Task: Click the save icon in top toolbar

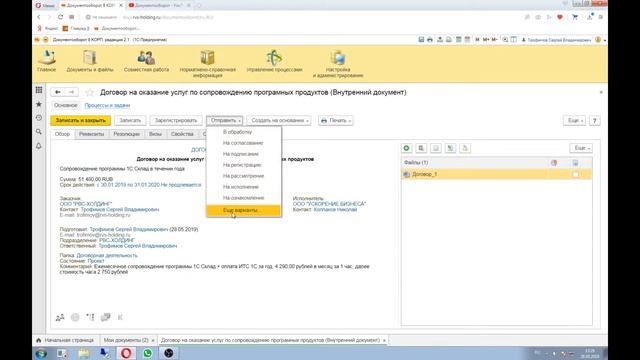Action: 421,40
